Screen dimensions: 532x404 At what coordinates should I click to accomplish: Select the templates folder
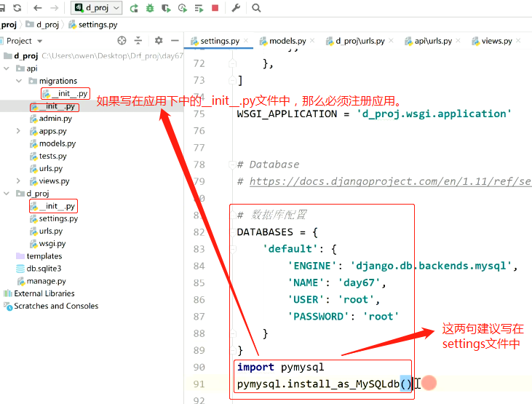click(39, 256)
